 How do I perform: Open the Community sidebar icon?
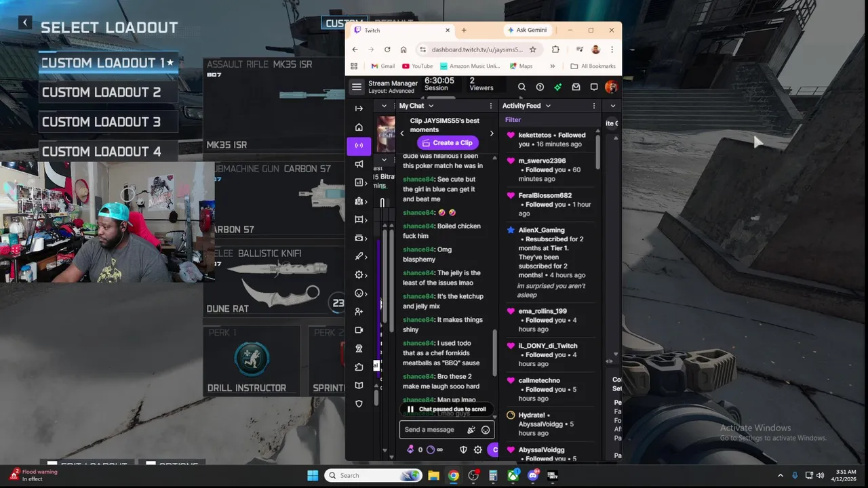tap(359, 201)
